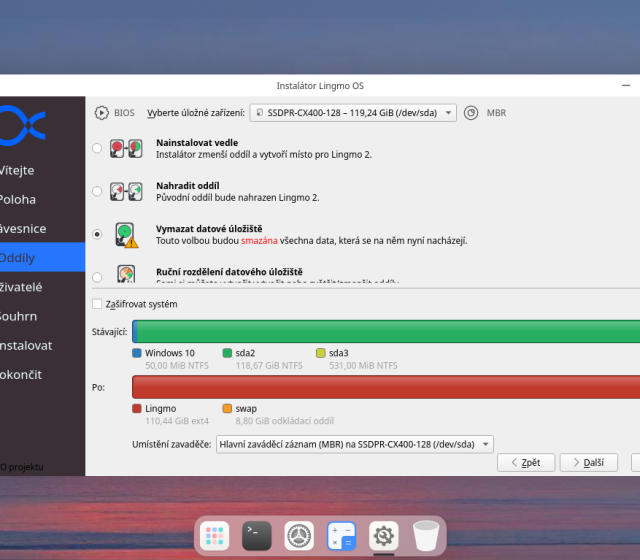Open the app launcher grid in dock
Image resolution: width=640 pixels, height=560 pixels.
(x=214, y=536)
